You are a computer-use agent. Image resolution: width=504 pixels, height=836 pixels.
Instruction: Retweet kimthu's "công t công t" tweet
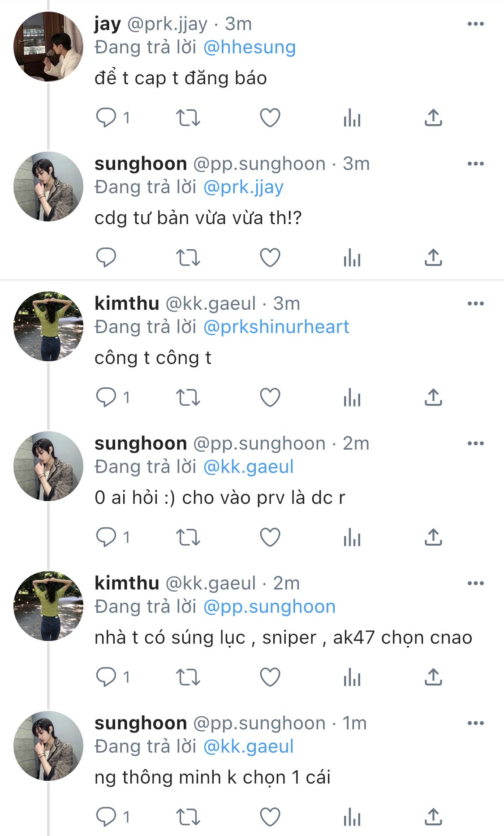pyautogui.click(x=188, y=398)
